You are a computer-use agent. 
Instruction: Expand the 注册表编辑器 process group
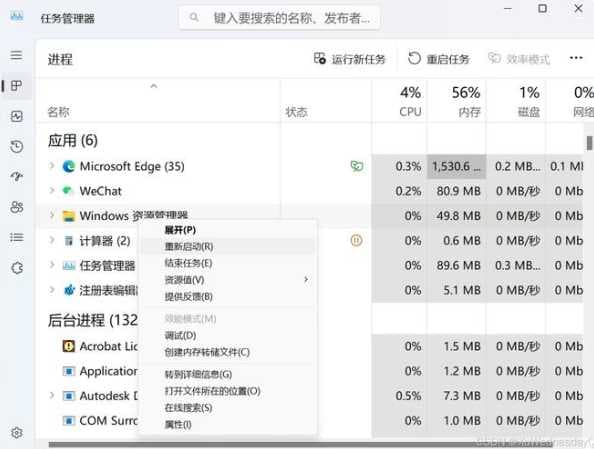tap(52, 289)
